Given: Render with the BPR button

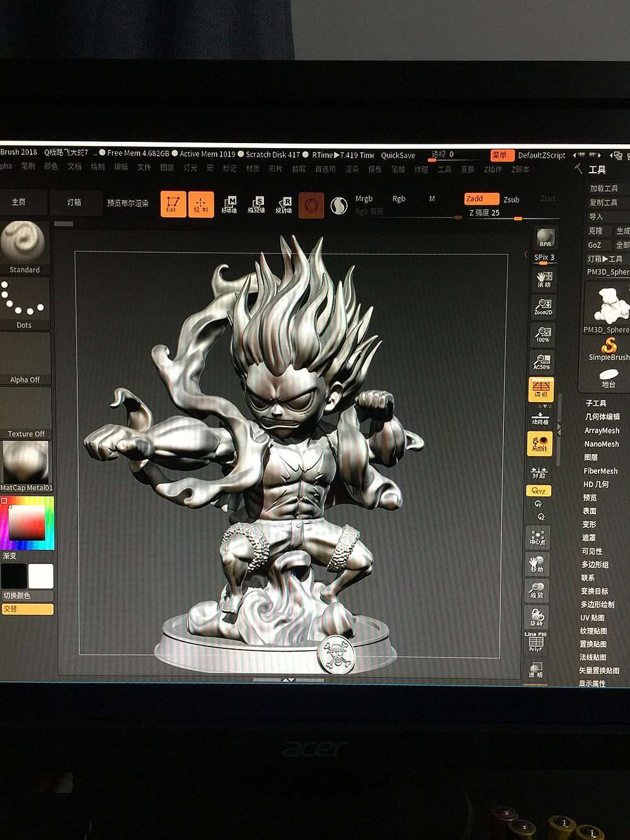Looking at the screenshot, I should click(545, 238).
